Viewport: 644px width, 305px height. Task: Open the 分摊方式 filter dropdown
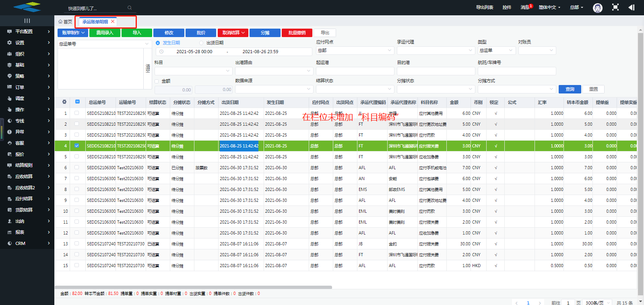click(x=517, y=89)
